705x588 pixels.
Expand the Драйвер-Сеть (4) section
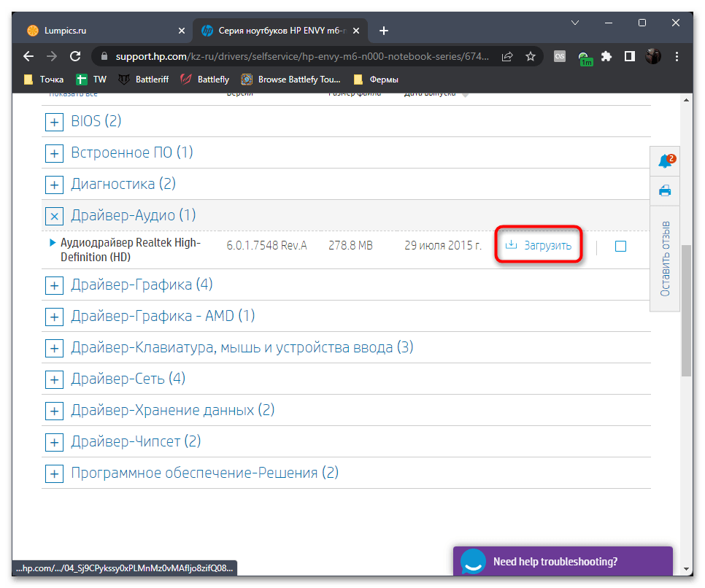point(54,380)
